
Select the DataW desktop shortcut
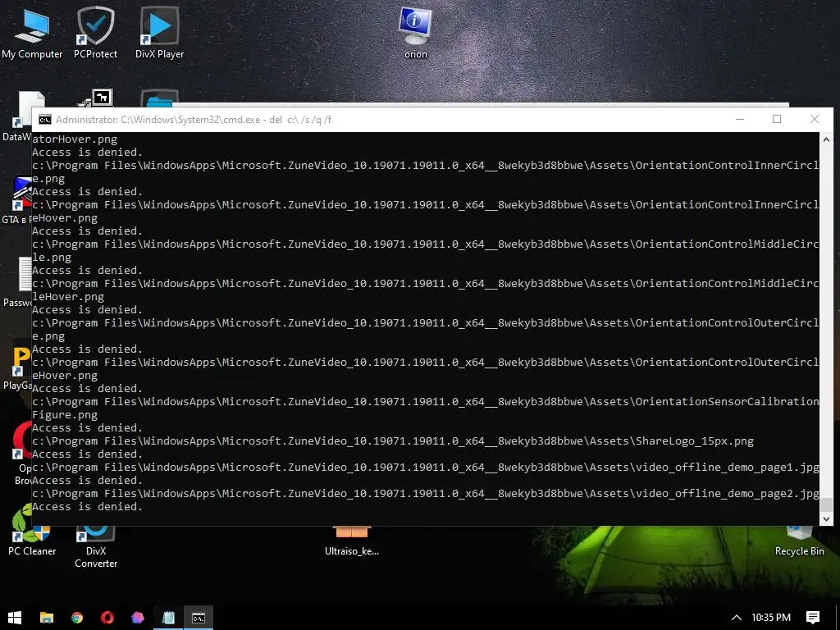click(16, 116)
